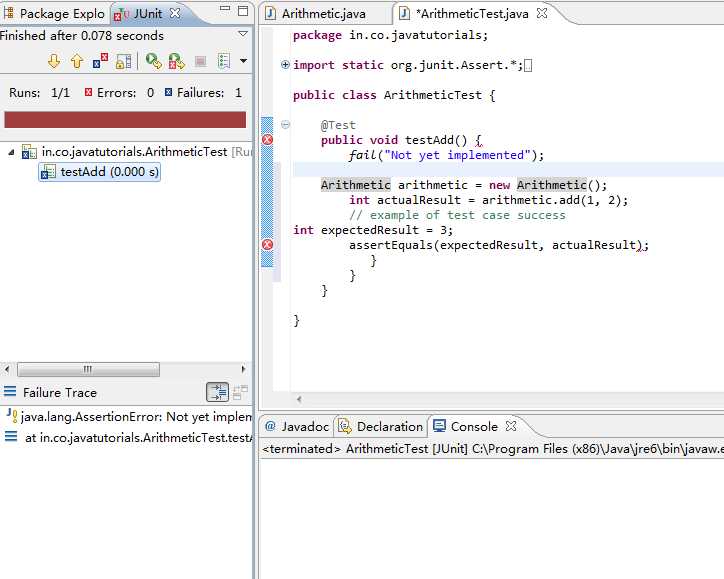Toggle Show Failures Only filter
724x579 pixels.
100,61
